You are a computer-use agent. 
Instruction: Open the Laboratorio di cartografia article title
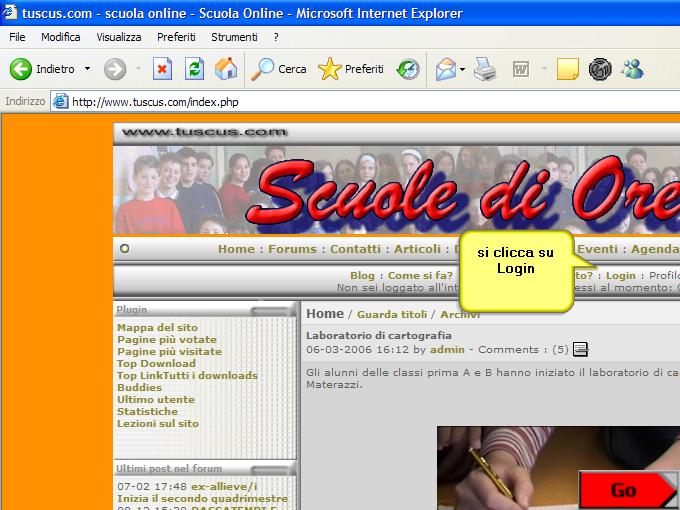[x=379, y=335]
